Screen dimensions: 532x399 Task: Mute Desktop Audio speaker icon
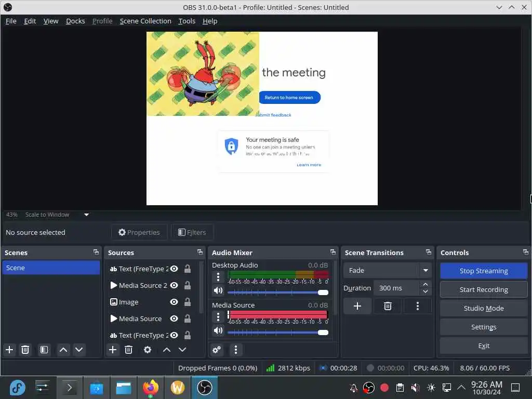click(x=218, y=291)
